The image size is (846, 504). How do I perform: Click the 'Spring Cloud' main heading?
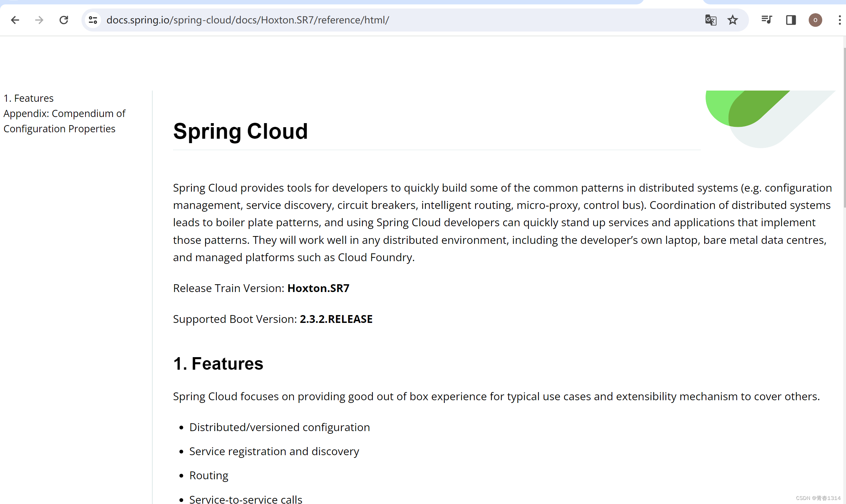240,131
